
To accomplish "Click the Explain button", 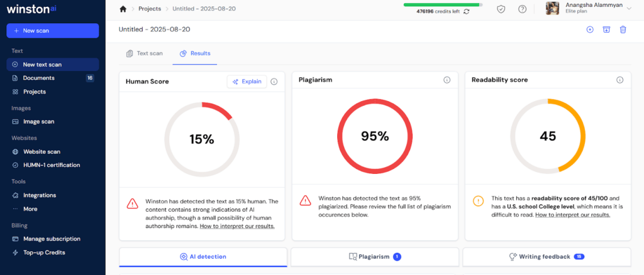I will (247, 82).
